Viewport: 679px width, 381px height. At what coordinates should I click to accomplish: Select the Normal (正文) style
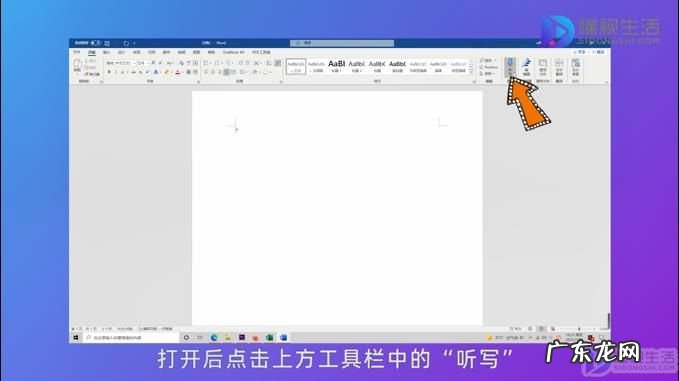(296, 66)
